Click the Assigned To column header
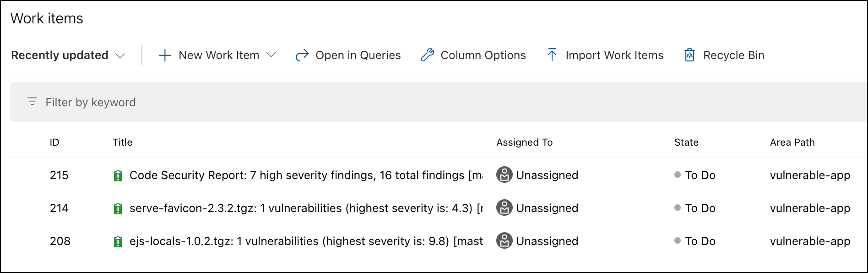This screenshot has height=273, width=868. (524, 142)
